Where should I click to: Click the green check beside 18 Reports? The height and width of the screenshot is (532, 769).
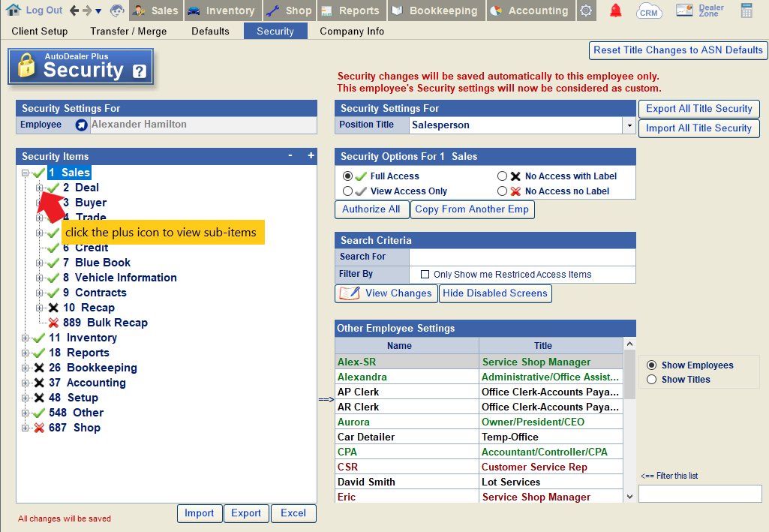tap(39, 353)
